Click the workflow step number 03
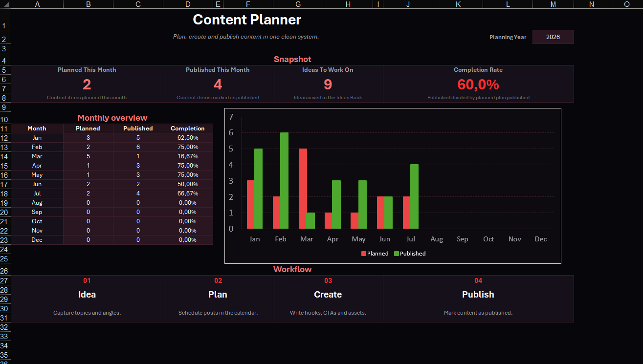Image resolution: width=643 pixels, height=364 pixels. pyautogui.click(x=328, y=280)
